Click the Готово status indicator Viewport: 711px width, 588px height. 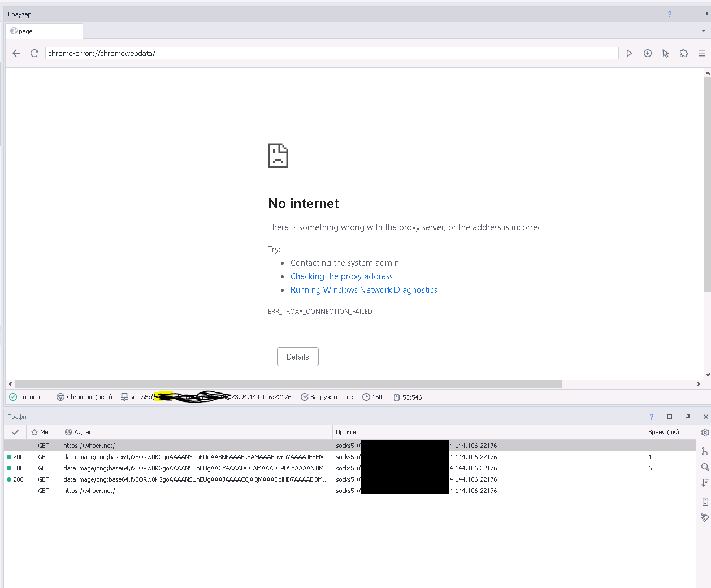coord(24,397)
